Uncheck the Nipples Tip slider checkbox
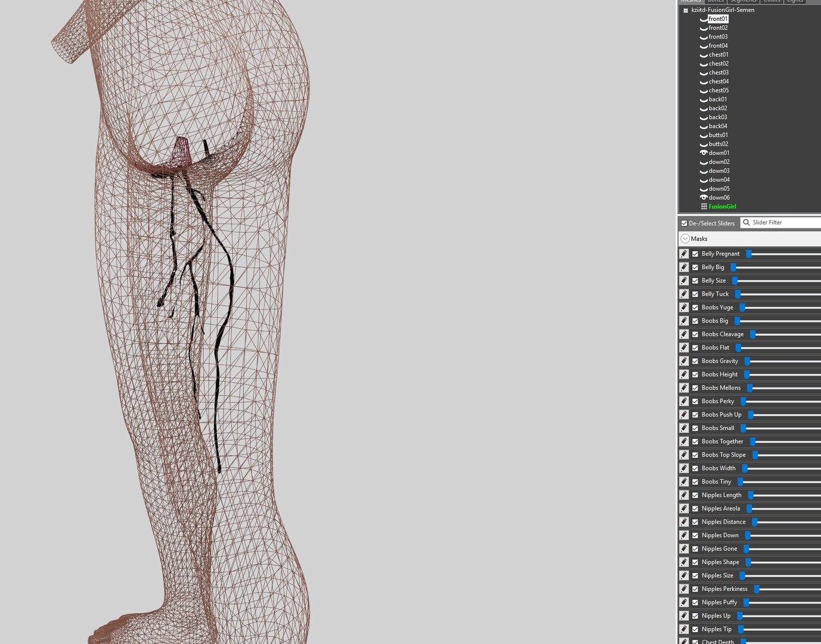Screen dimensions: 821x644 coord(695,630)
